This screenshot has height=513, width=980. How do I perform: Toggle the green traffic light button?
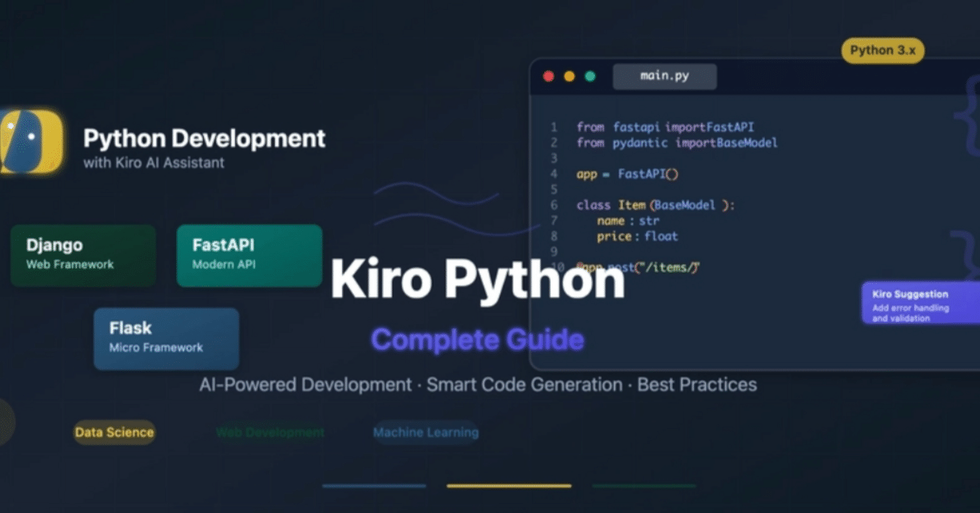pyautogui.click(x=590, y=77)
